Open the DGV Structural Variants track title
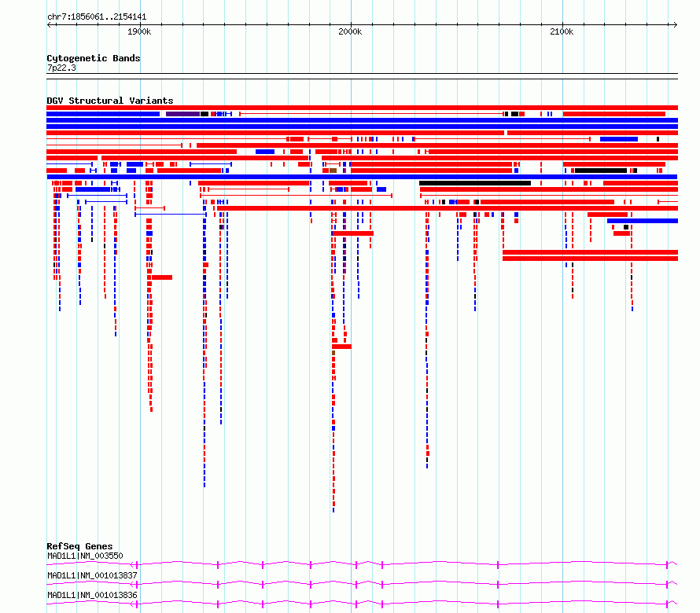700x613 pixels. tap(110, 101)
